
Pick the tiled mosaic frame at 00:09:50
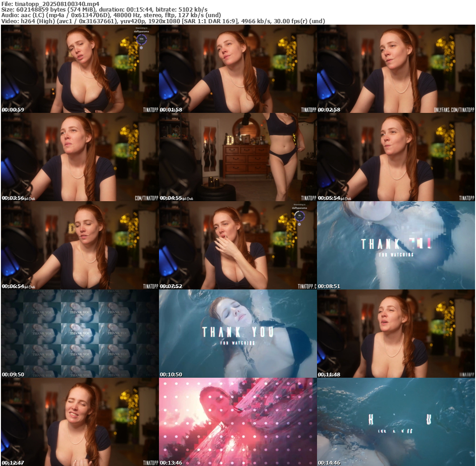tap(80, 334)
